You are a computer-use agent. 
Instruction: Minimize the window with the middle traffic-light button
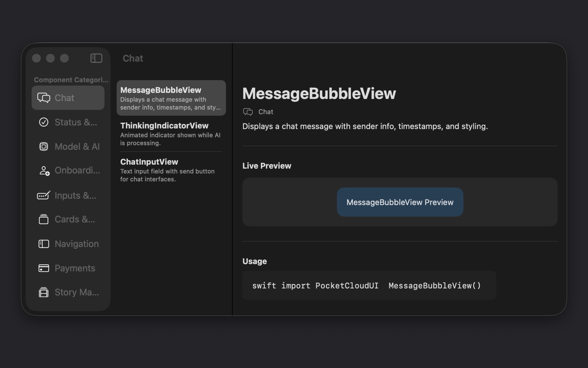click(x=50, y=58)
